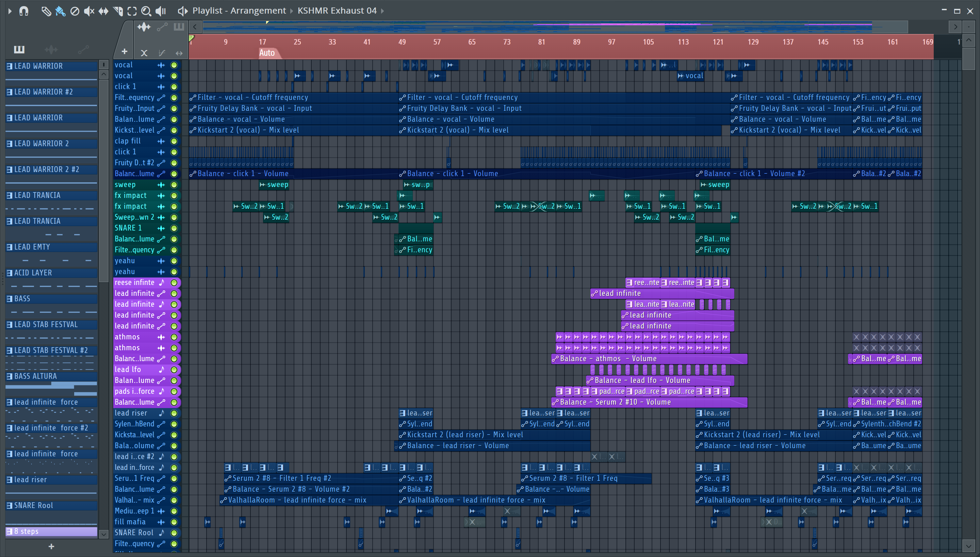Click the audio icon on sweep track

click(161, 185)
